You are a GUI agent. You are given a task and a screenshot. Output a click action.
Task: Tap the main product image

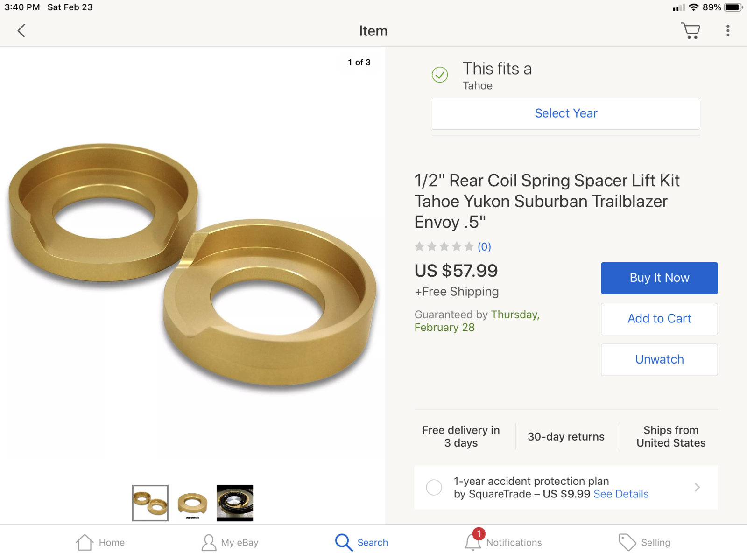pos(192,264)
